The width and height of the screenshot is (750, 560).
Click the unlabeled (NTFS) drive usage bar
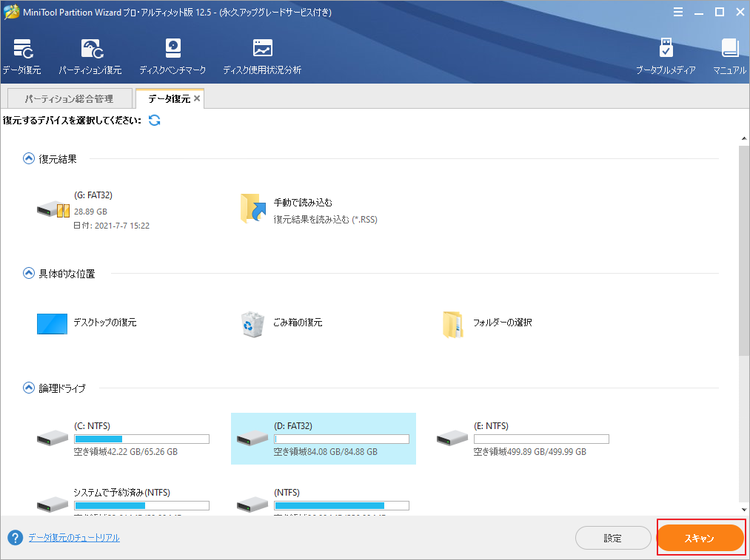(x=341, y=505)
